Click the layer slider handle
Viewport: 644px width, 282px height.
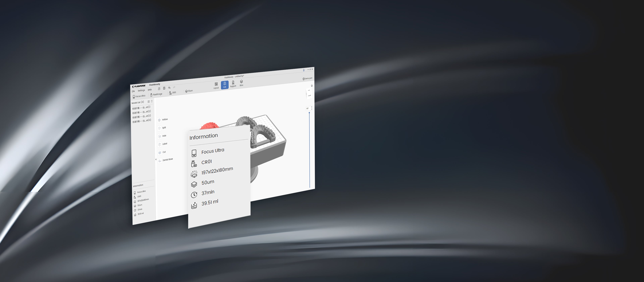coord(309,113)
